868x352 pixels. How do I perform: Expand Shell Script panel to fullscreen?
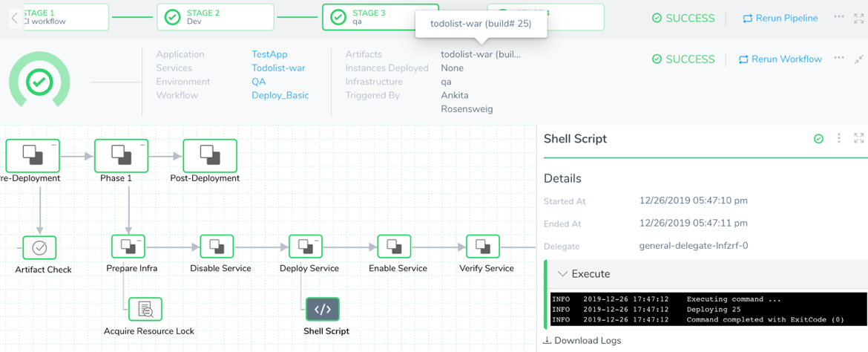[858, 138]
